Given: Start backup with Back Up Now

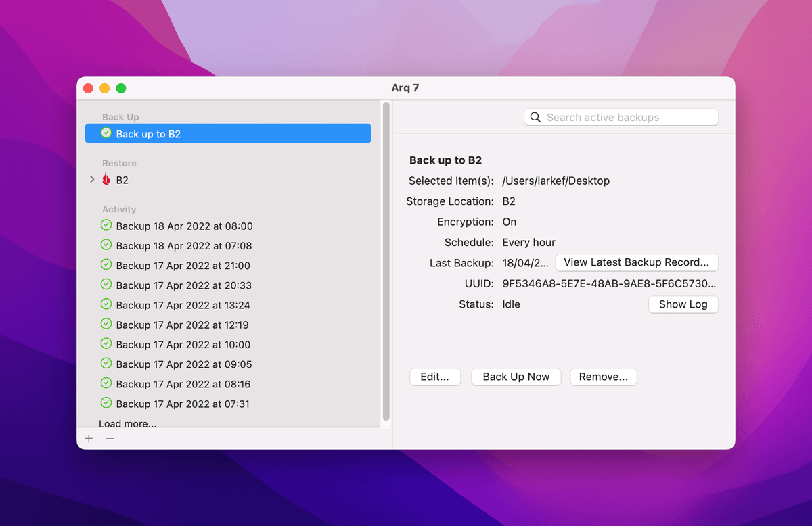Looking at the screenshot, I should (516, 377).
